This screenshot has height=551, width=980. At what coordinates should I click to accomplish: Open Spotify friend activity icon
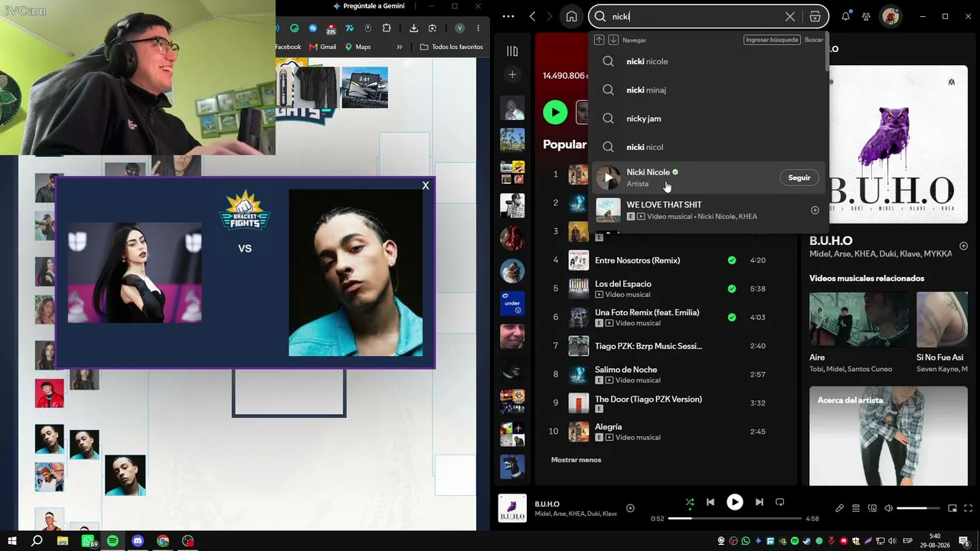coord(866,16)
